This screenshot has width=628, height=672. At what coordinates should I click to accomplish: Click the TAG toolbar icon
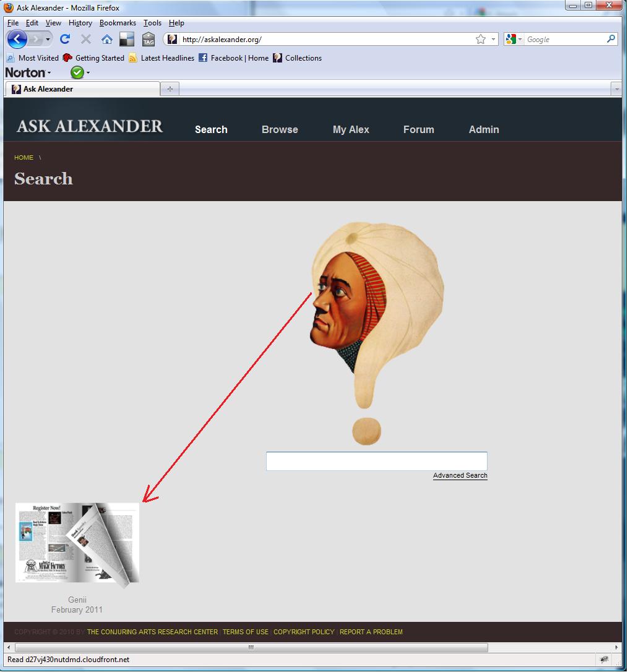point(148,40)
